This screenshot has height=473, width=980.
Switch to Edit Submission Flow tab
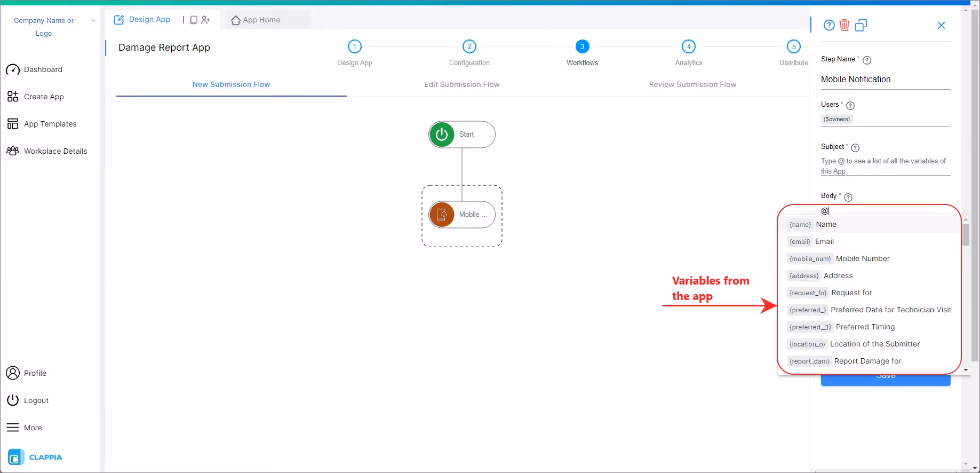pyautogui.click(x=462, y=84)
